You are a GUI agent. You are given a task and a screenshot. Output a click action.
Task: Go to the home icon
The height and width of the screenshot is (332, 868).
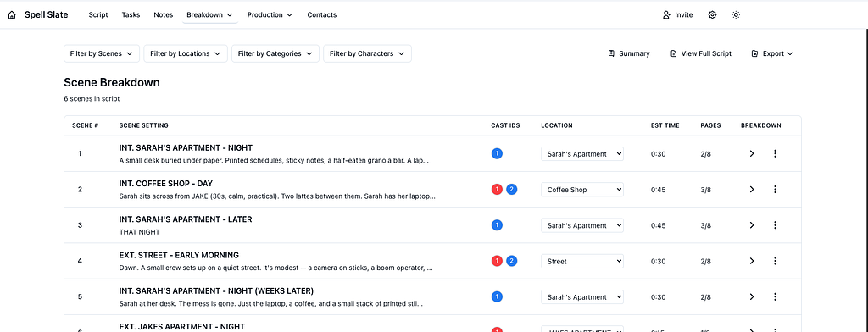tap(12, 15)
